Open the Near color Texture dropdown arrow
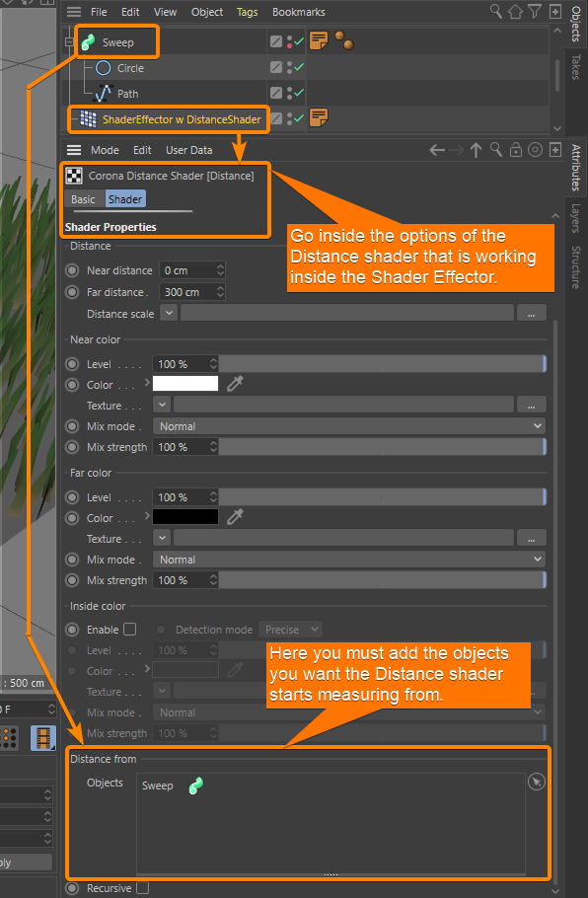The image size is (588, 898). tap(162, 405)
